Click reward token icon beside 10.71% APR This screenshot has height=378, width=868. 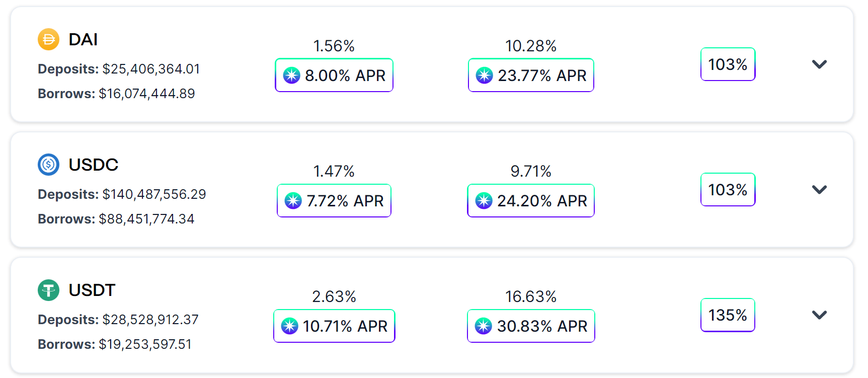(x=289, y=326)
